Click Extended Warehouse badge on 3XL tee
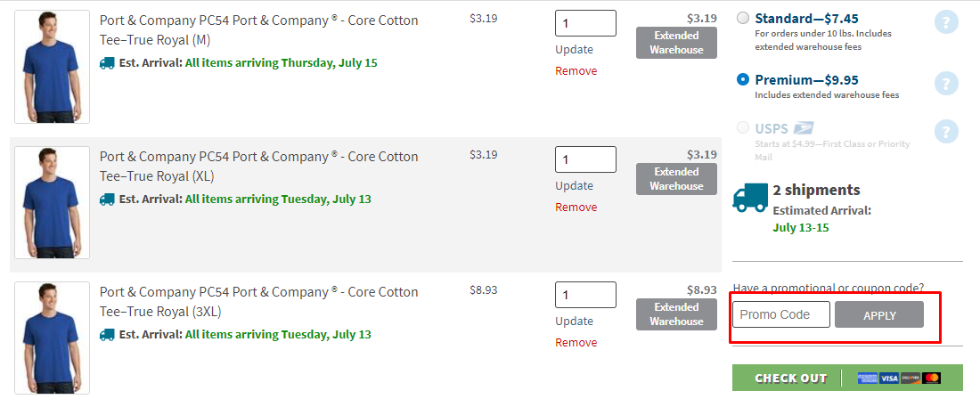The width and height of the screenshot is (980, 399). click(676, 314)
